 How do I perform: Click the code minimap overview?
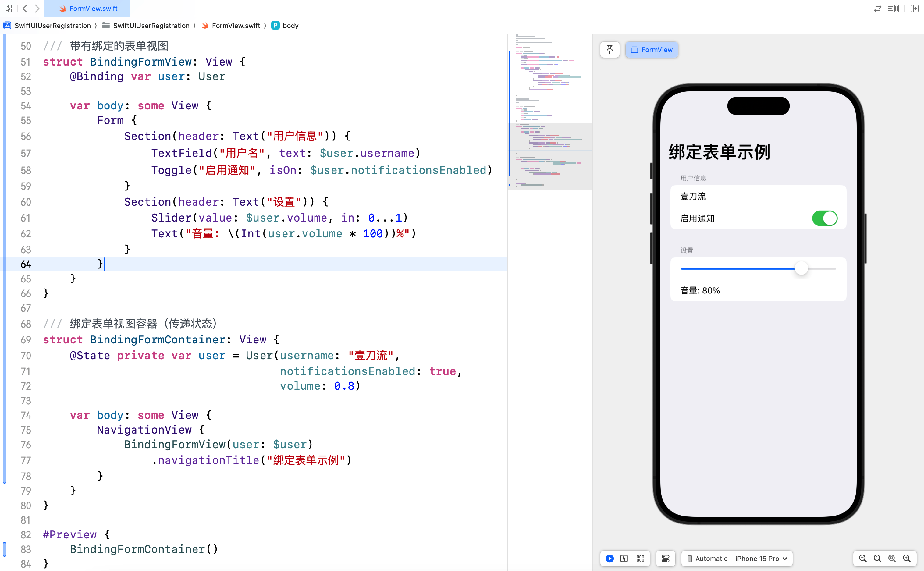(550, 112)
